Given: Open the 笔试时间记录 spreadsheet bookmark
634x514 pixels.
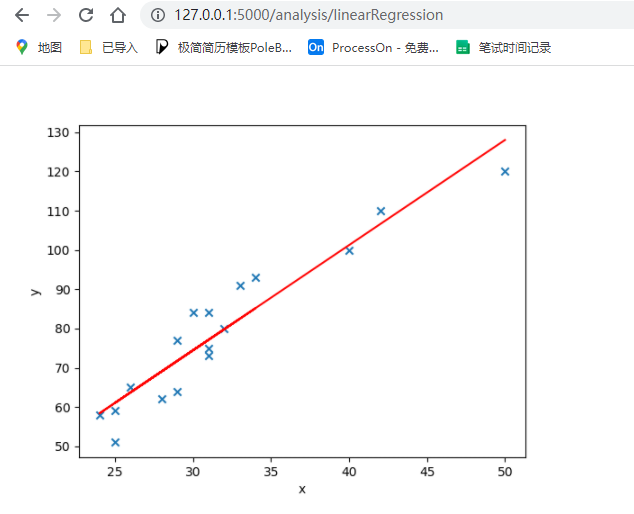Looking at the screenshot, I should tap(503, 47).
